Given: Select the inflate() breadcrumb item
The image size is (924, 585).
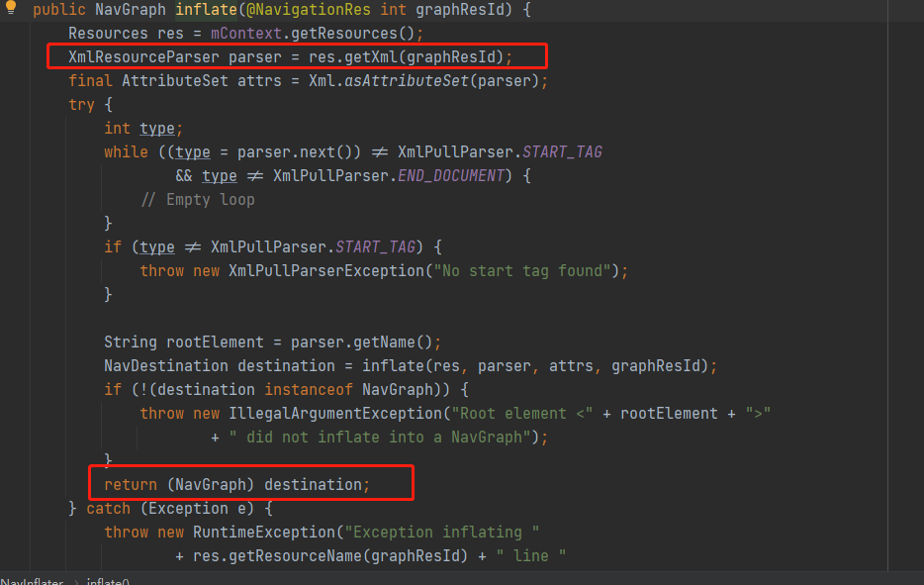Looking at the screenshot, I should point(107,581).
